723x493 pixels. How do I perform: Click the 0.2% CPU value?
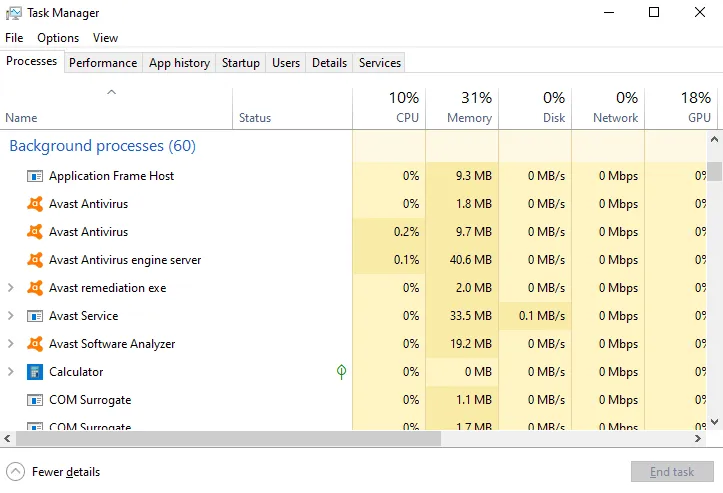(x=406, y=232)
